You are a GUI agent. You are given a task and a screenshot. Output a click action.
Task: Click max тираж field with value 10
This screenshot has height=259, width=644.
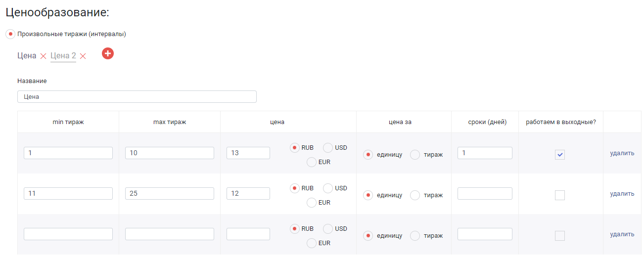pyautogui.click(x=170, y=153)
